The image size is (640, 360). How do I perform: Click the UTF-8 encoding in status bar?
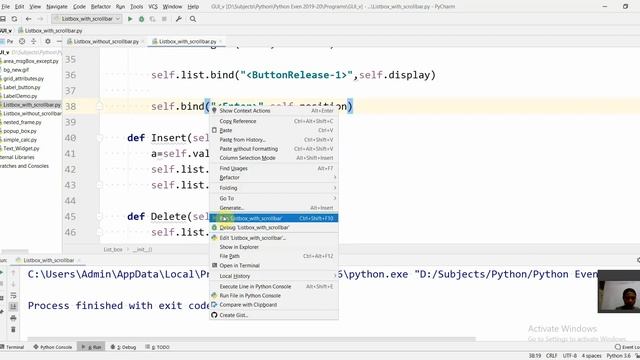click(x=570, y=356)
